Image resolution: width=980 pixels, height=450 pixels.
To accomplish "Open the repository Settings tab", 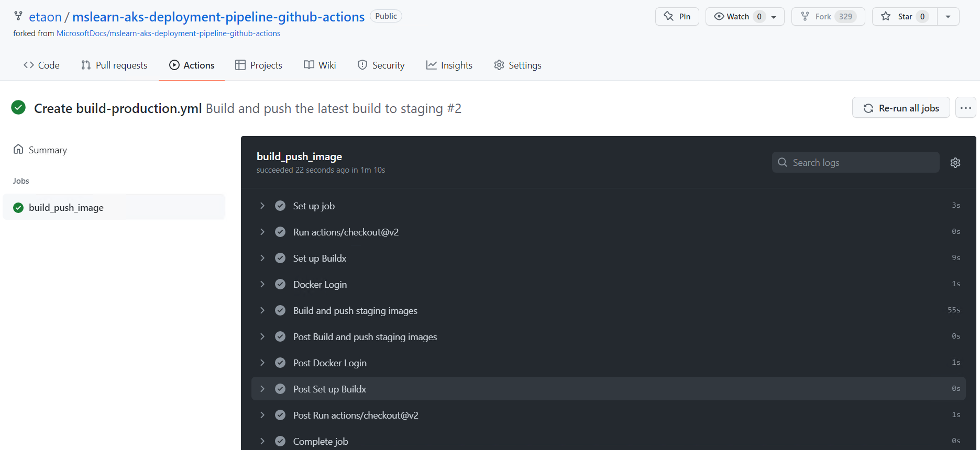I will click(517, 65).
